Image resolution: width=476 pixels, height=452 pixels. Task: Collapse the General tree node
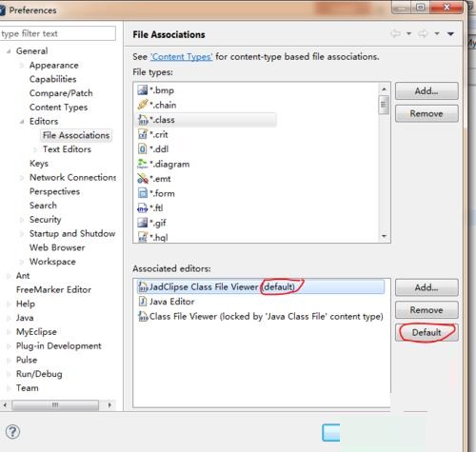pos(9,51)
